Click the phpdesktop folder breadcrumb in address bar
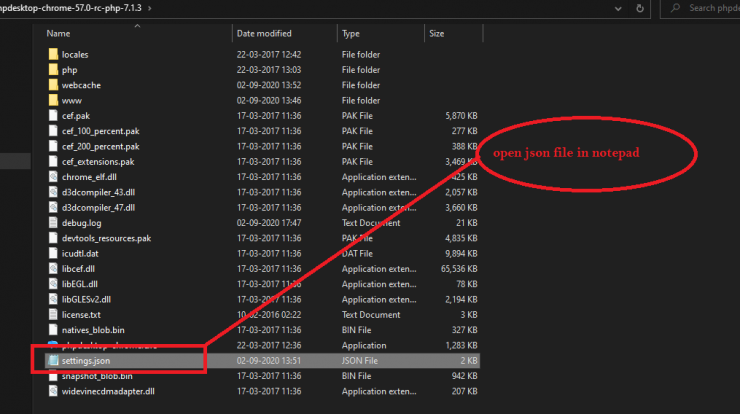Screen dimensions: 740x414 [71, 8]
